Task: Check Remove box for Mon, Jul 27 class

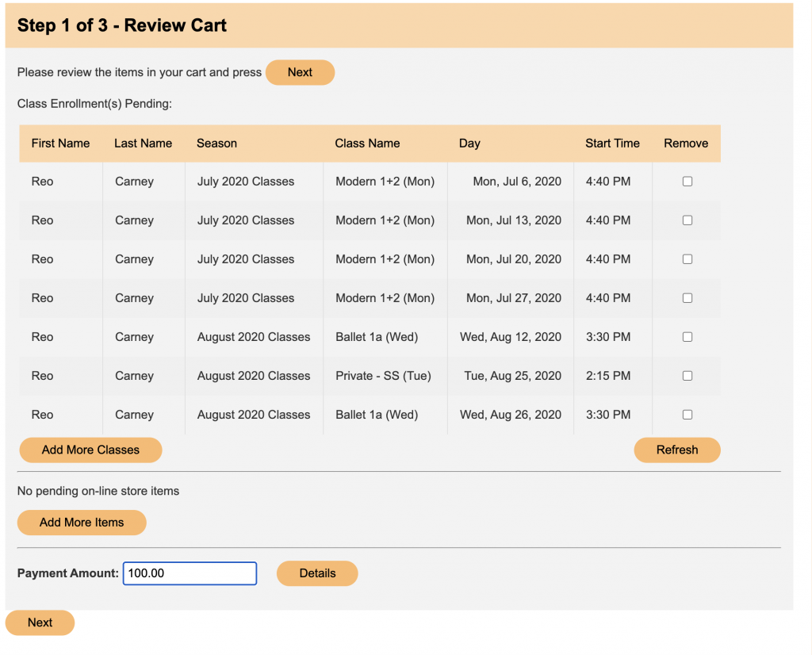Action: [x=687, y=298]
